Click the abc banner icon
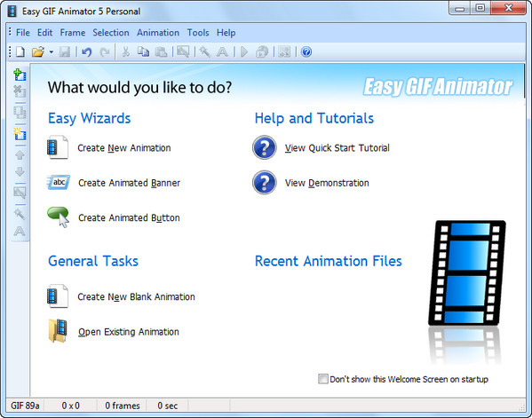Screen dimensions: 532x418 click(x=59, y=183)
